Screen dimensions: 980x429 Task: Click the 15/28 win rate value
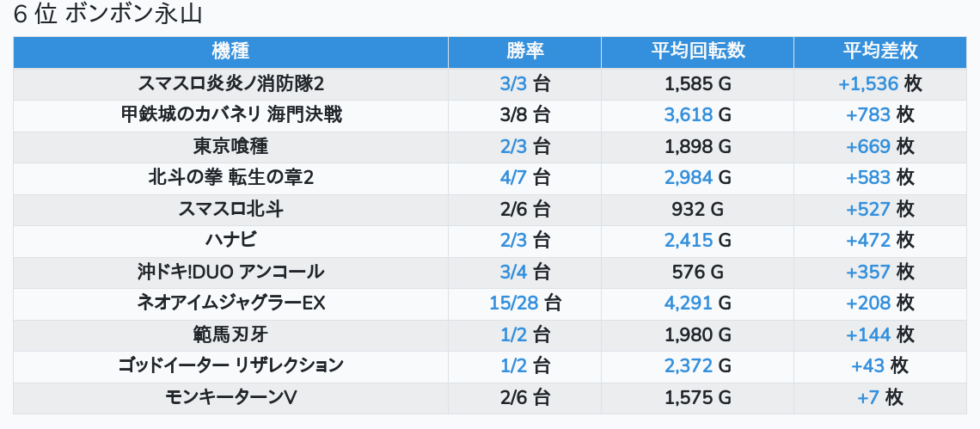[x=513, y=303]
